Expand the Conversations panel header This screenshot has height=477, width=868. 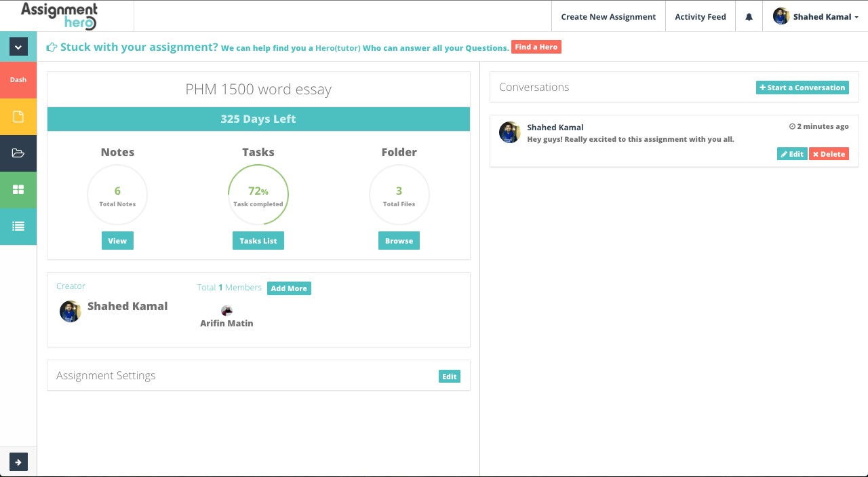coord(534,87)
